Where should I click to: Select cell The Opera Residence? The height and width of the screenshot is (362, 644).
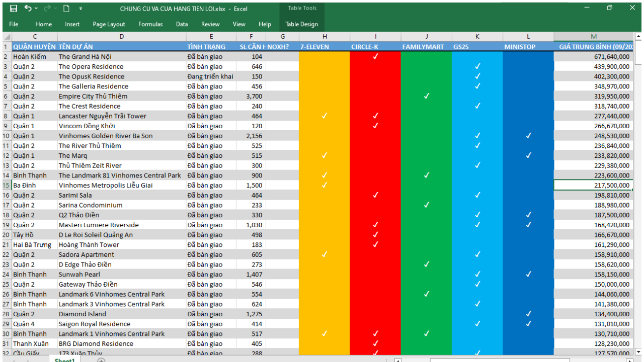(x=122, y=66)
